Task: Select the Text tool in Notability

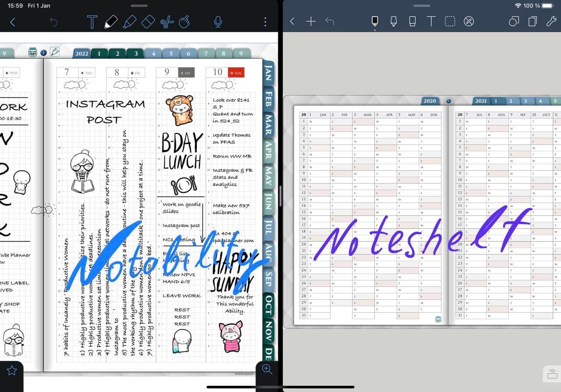Action: coord(92,22)
